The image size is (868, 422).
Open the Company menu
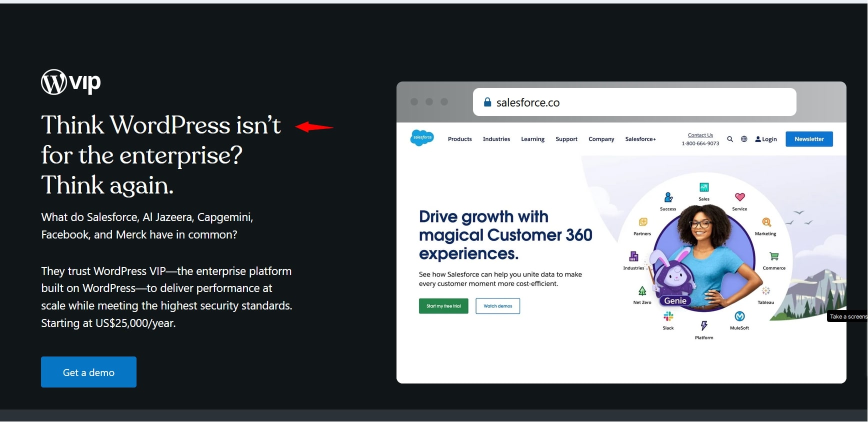click(601, 139)
